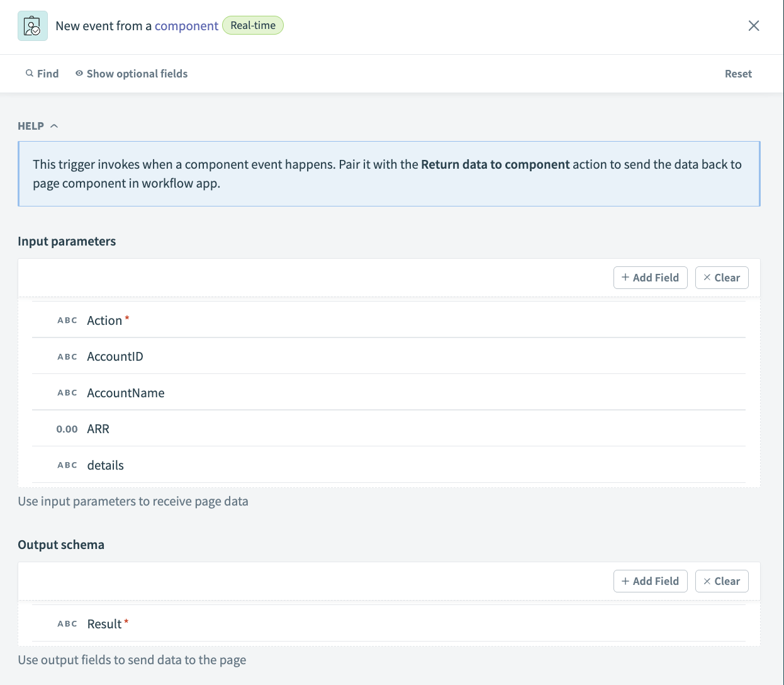Clear all Input parameters fields
Viewport: 784px width, 685px height.
pyautogui.click(x=721, y=278)
